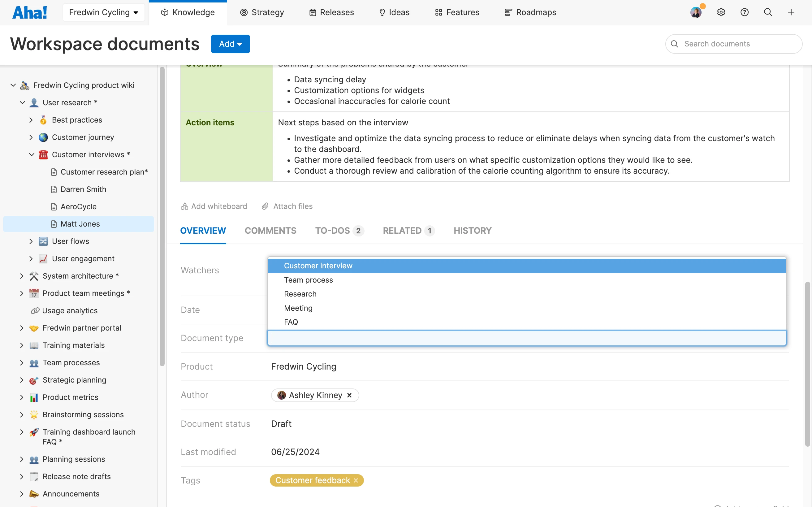This screenshot has width=812, height=507.
Task: Open the user avatar menu
Action: (x=696, y=12)
